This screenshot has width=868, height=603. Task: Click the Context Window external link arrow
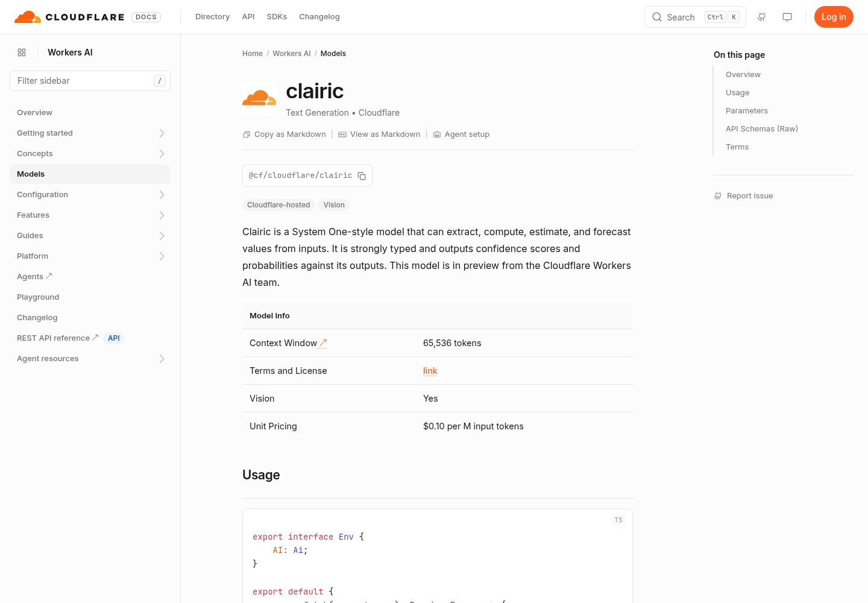point(322,343)
